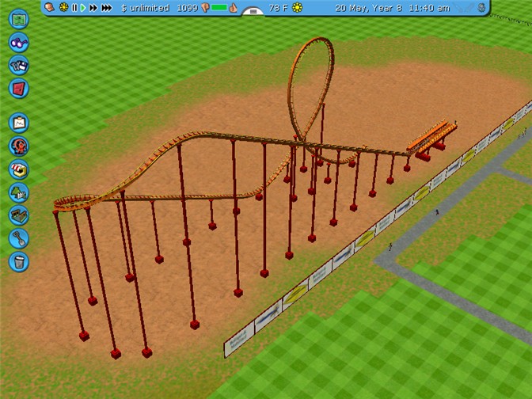Open the rides menu with ferris wheel icon
Viewport: 532px width, 399px height.
tap(19, 146)
